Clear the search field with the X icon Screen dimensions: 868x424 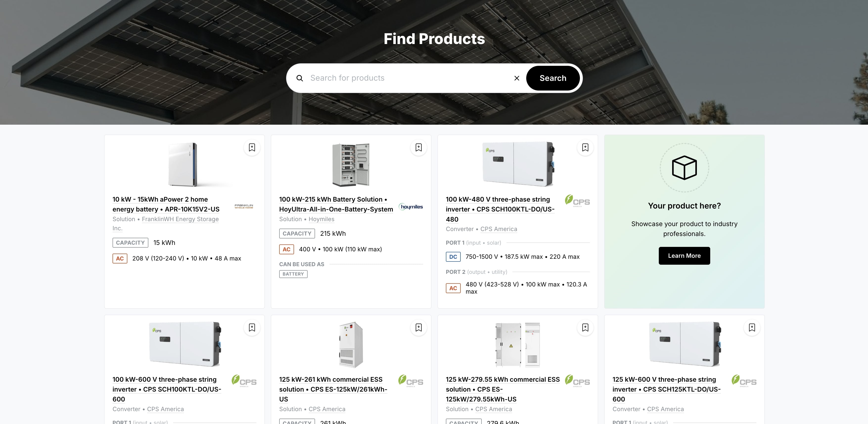517,78
